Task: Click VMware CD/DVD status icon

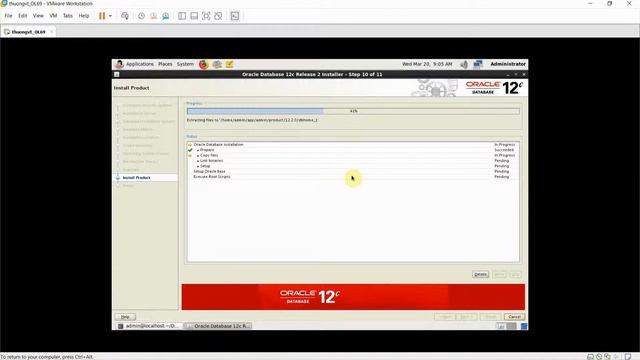Action: [x=599, y=357]
